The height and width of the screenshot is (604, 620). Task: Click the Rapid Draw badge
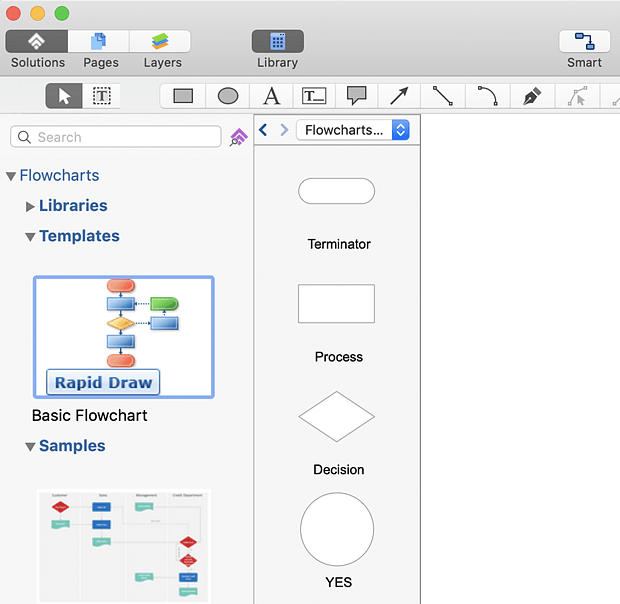pyautogui.click(x=103, y=382)
